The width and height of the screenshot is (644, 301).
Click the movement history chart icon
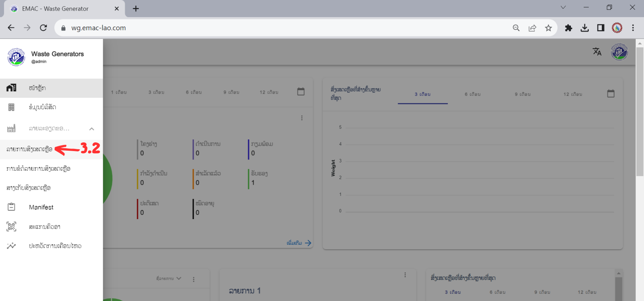coord(12,246)
